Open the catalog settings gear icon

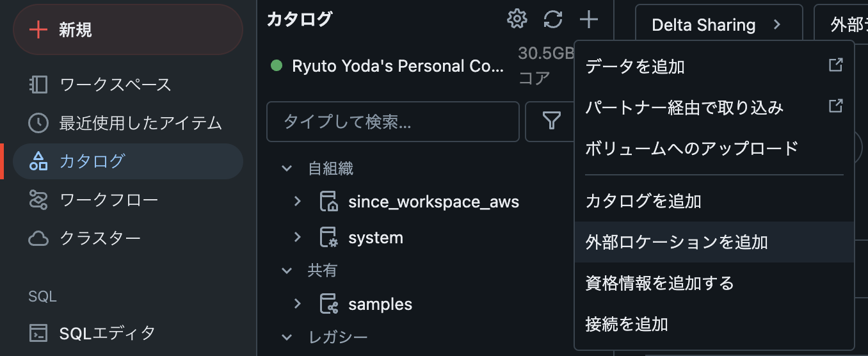pos(517,19)
